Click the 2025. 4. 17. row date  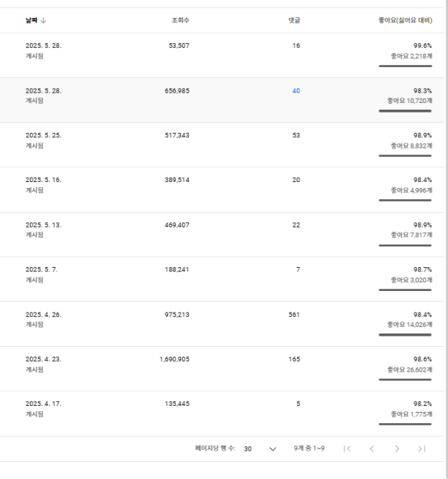pos(43,404)
